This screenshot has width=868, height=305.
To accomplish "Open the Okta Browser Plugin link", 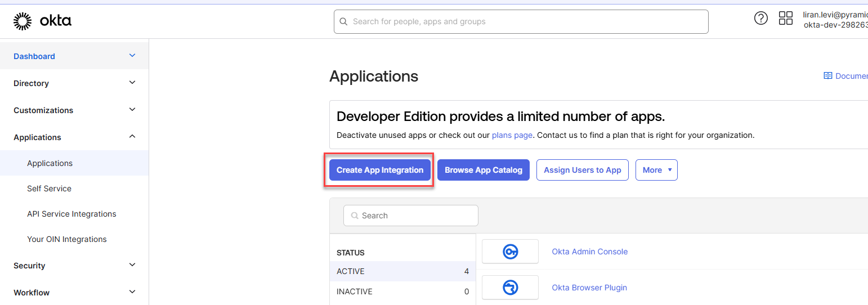I will [x=589, y=288].
